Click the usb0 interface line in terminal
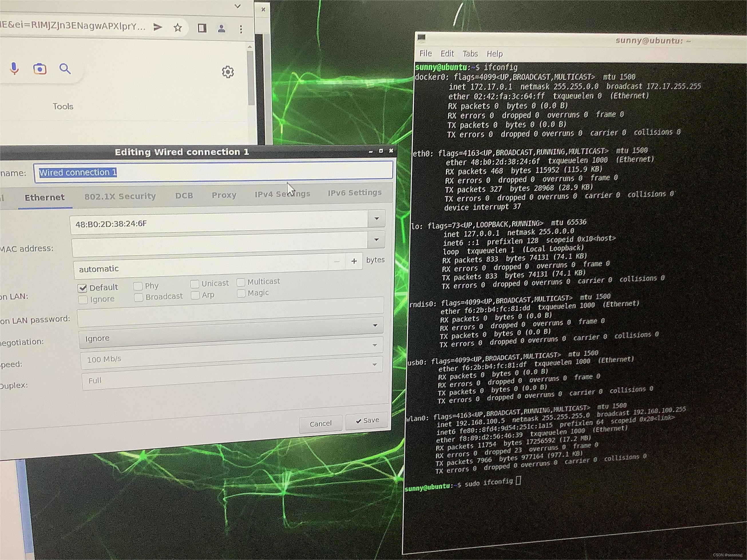The width and height of the screenshot is (747, 560). (503, 358)
